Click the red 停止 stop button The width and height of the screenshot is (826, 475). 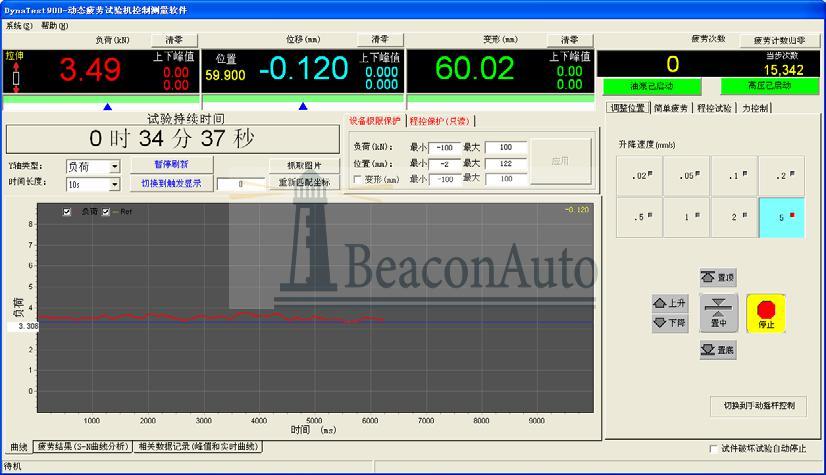pos(766,313)
